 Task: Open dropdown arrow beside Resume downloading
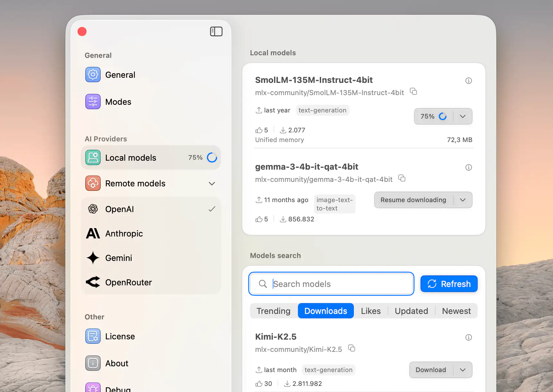[463, 200]
